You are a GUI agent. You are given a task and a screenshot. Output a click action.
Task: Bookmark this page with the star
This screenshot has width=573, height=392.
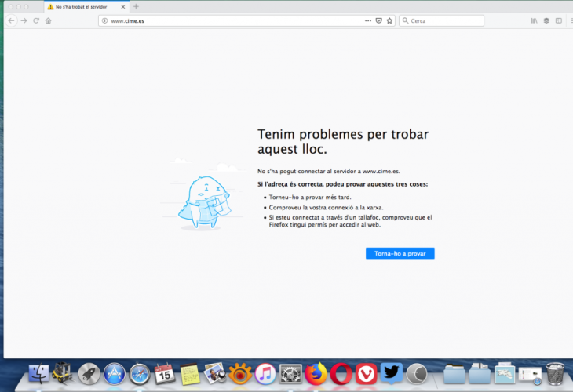pyautogui.click(x=389, y=20)
